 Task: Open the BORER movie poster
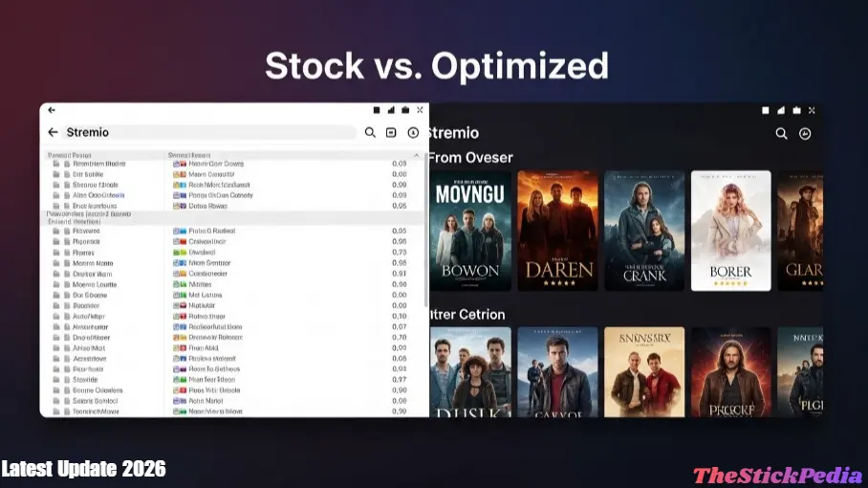(x=730, y=231)
